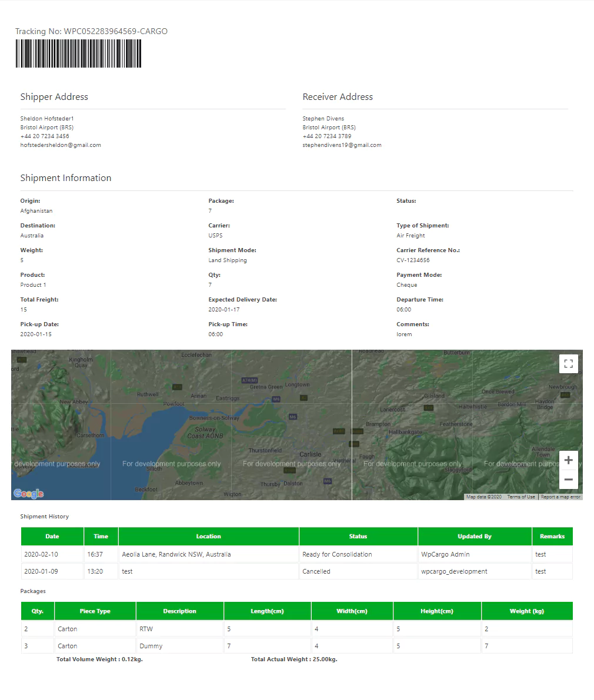Click status cell Ready for Consolidation
Image resolution: width=594 pixels, height=700 pixels.
[x=358, y=554]
